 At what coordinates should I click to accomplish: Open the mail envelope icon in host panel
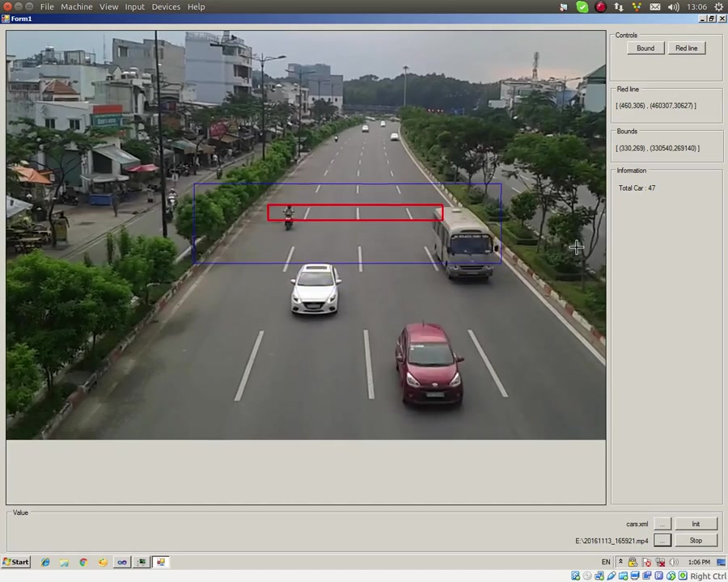pos(655,6)
